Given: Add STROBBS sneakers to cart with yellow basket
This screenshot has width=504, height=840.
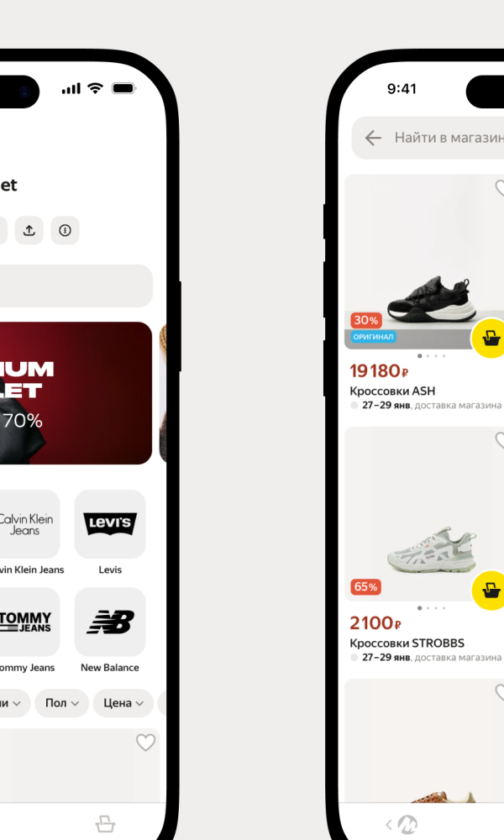Looking at the screenshot, I should 490,590.
